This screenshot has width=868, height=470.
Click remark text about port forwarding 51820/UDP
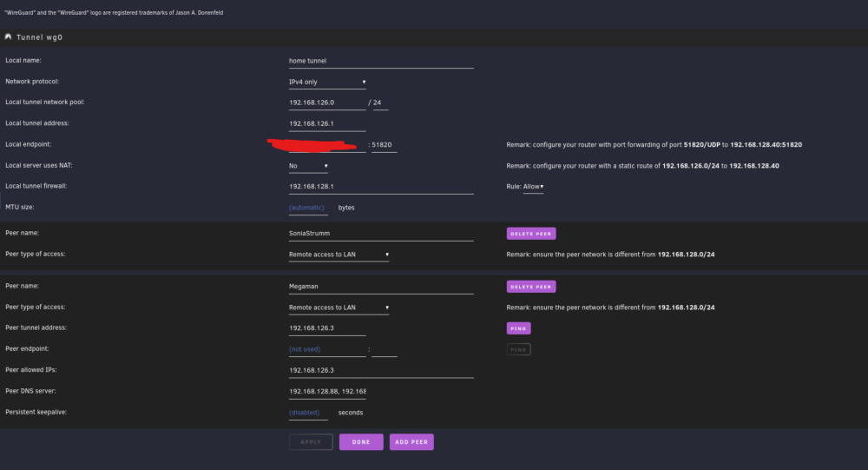coord(654,145)
